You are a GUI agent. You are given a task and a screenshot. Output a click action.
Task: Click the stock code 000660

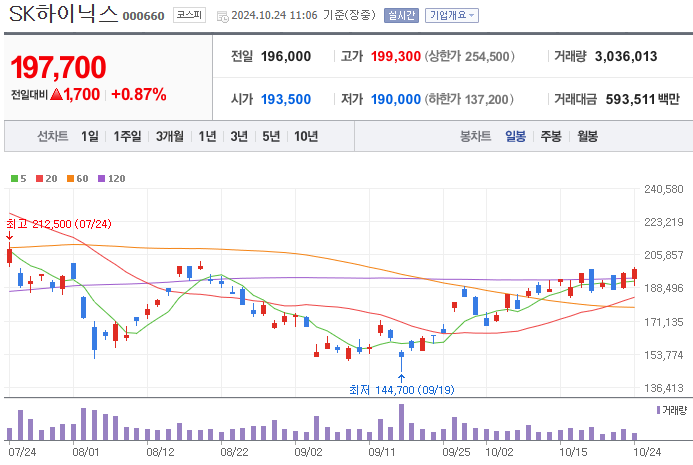pos(143,16)
